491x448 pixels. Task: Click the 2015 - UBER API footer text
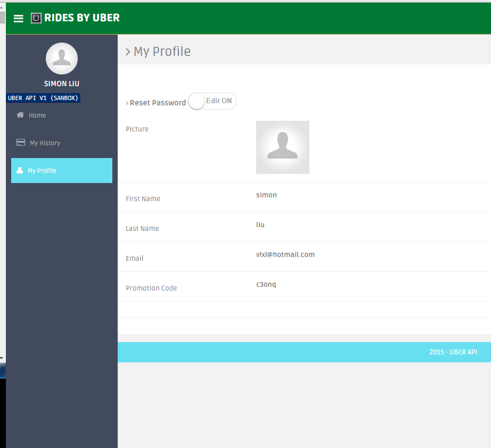point(453,352)
